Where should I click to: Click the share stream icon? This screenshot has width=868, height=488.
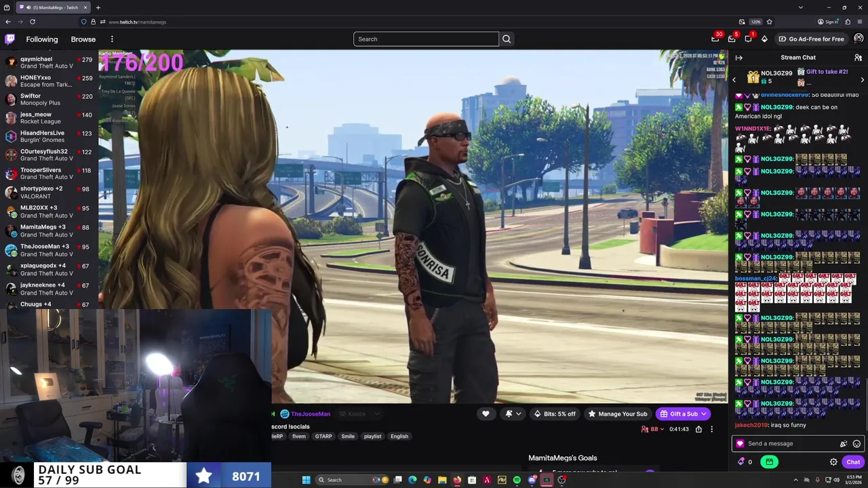[x=698, y=429]
